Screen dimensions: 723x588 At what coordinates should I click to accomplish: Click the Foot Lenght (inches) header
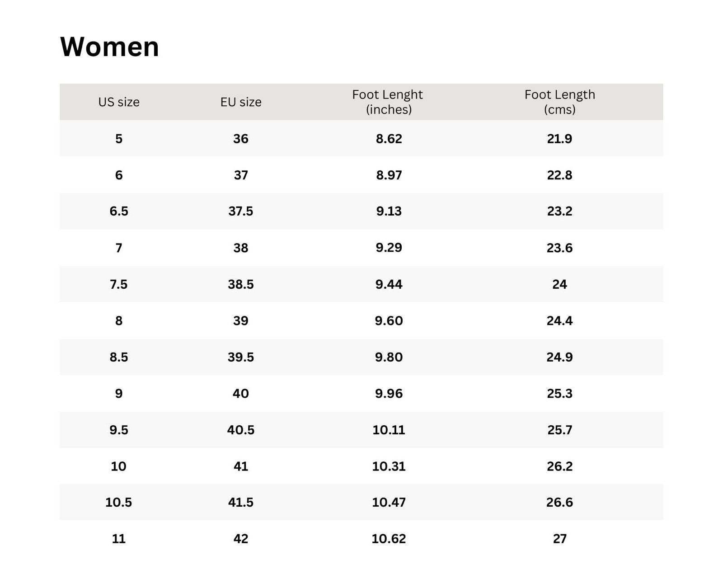pyautogui.click(x=388, y=102)
